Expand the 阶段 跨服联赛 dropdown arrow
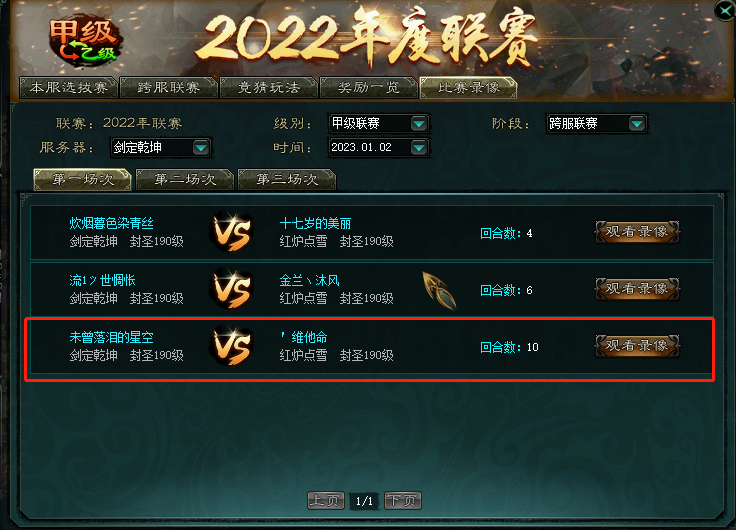Viewport: 736px width, 530px height. [x=636, y=123]
